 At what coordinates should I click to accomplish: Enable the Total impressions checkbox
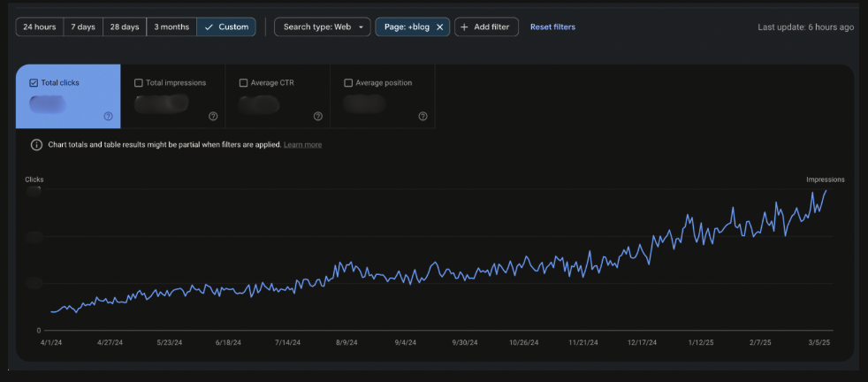(x=139, y=83)
